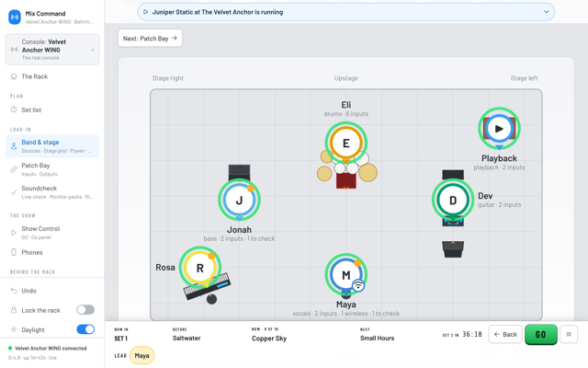The width and height of the screenshot is (588, 368).
Task: Click the Undo button
Action: tap(52, 291)
